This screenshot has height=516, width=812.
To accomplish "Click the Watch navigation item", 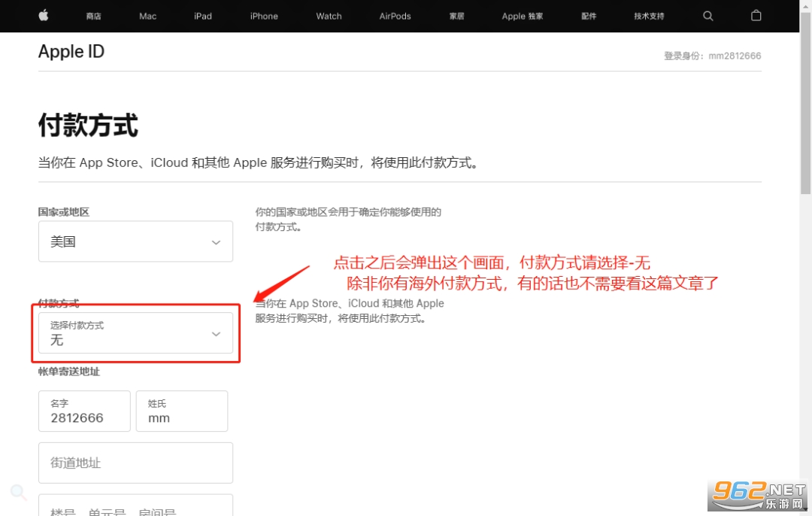I will coord(329,16).
